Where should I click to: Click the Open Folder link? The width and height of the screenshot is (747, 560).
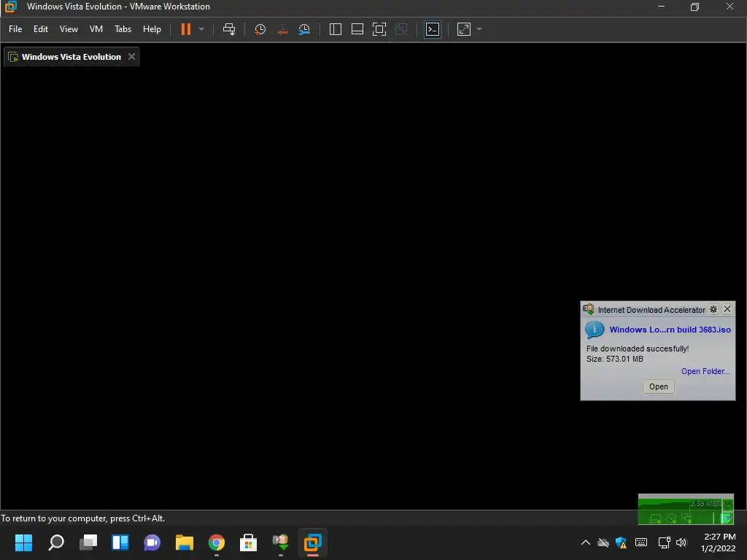click(705, 371)
